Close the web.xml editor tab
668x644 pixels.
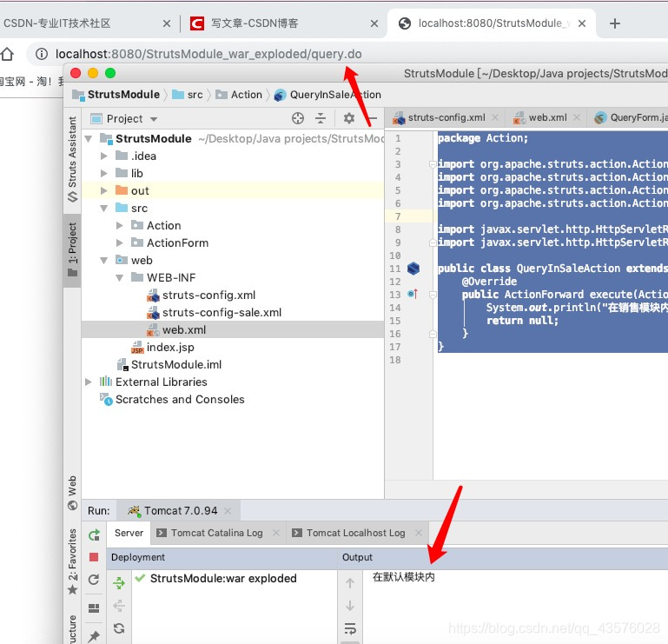577,117
